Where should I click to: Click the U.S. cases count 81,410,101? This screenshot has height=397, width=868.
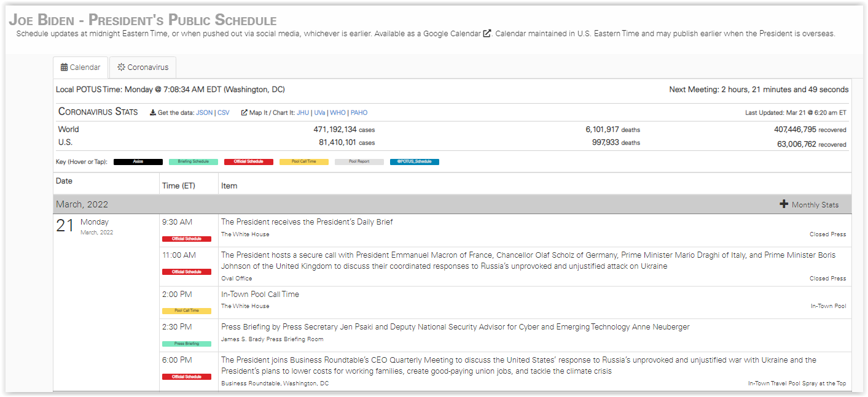point(337,143)
